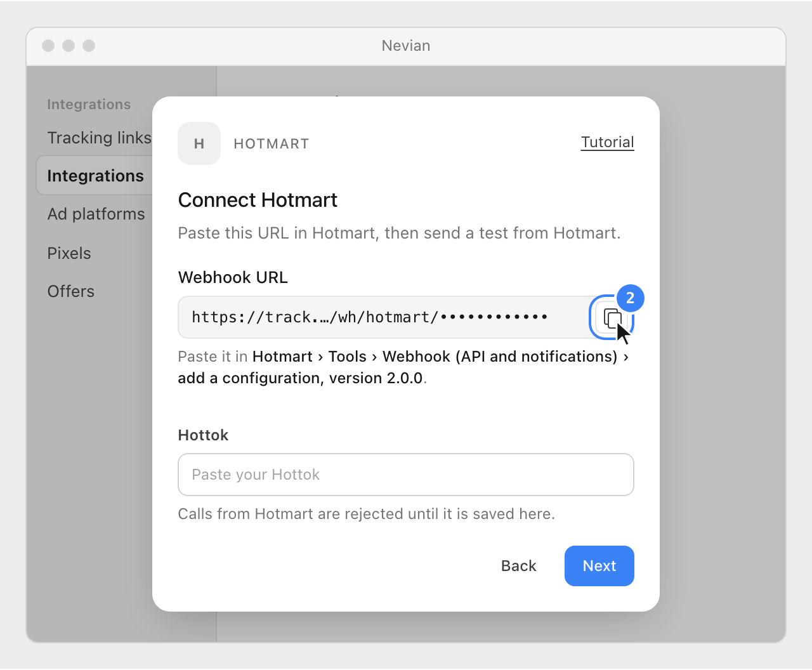Screen dimensions: 812x670
Task: Open the Tutorial link
Action: 607,142
